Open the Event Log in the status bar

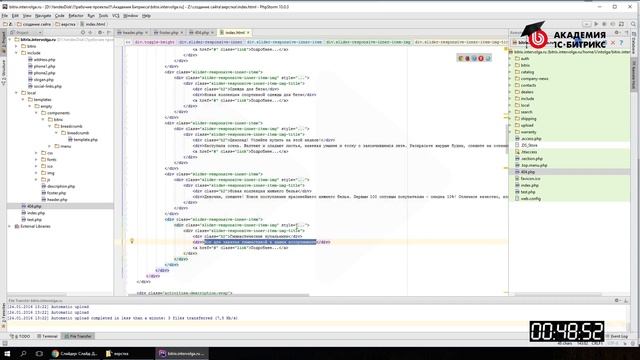coord(617,336)
